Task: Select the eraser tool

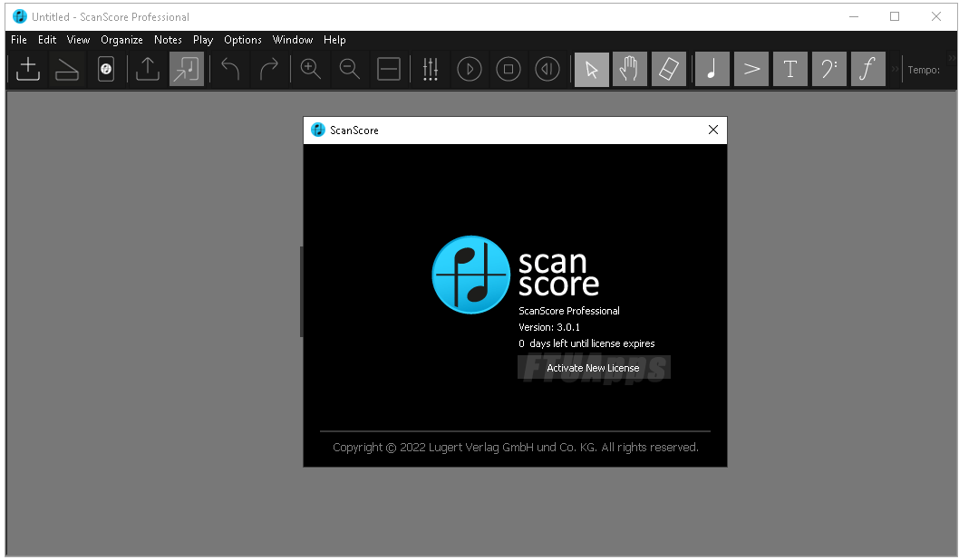Action: 668,69
